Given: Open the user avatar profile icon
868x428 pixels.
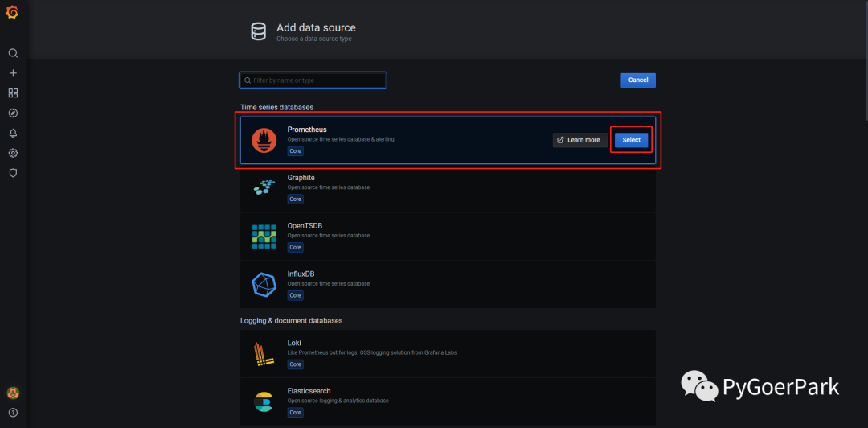Looking at the screenshot, I should pos(14,393).
